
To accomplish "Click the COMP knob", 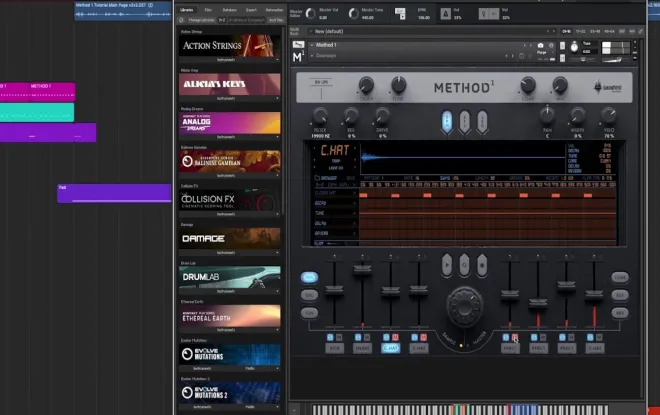I will [x=528, y=85].
